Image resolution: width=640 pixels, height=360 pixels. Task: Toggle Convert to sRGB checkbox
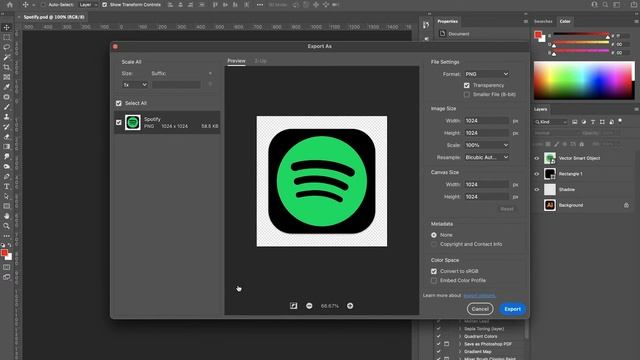coord(433,271)
